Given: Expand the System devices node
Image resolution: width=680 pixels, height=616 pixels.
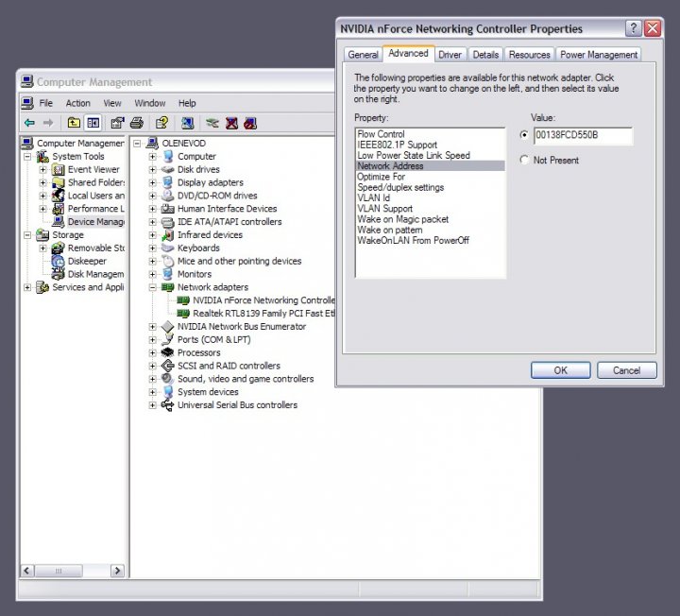Looking at the screenshot, I should click(x=152, y=392).
